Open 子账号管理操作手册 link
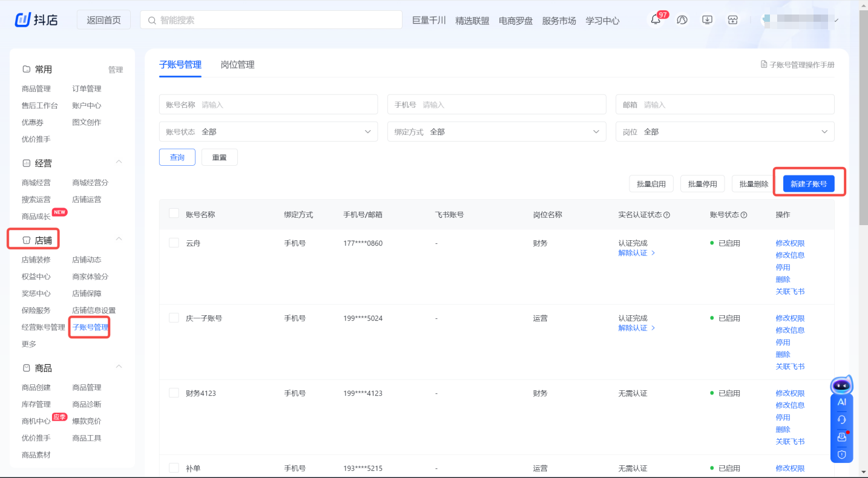 tap(802, 65)
